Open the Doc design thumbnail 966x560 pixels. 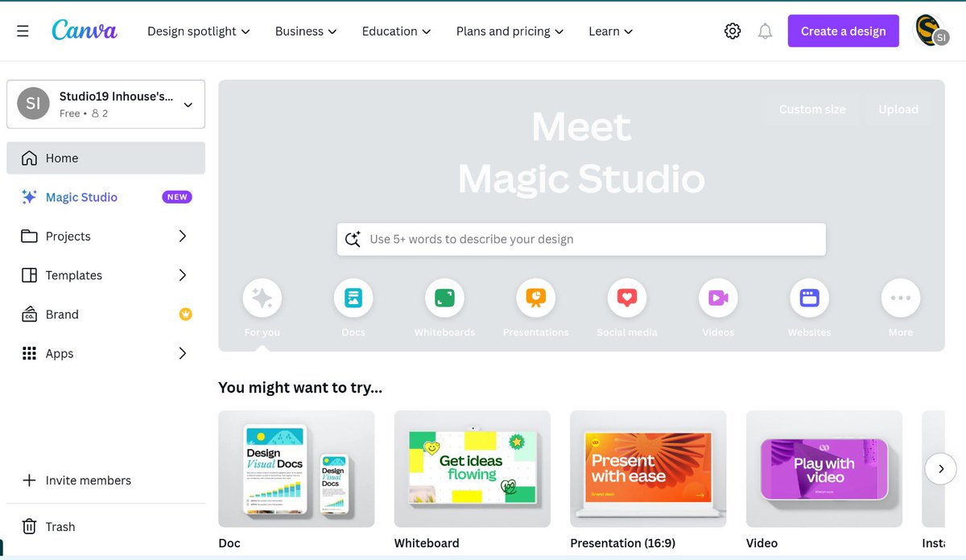(296, 469)
